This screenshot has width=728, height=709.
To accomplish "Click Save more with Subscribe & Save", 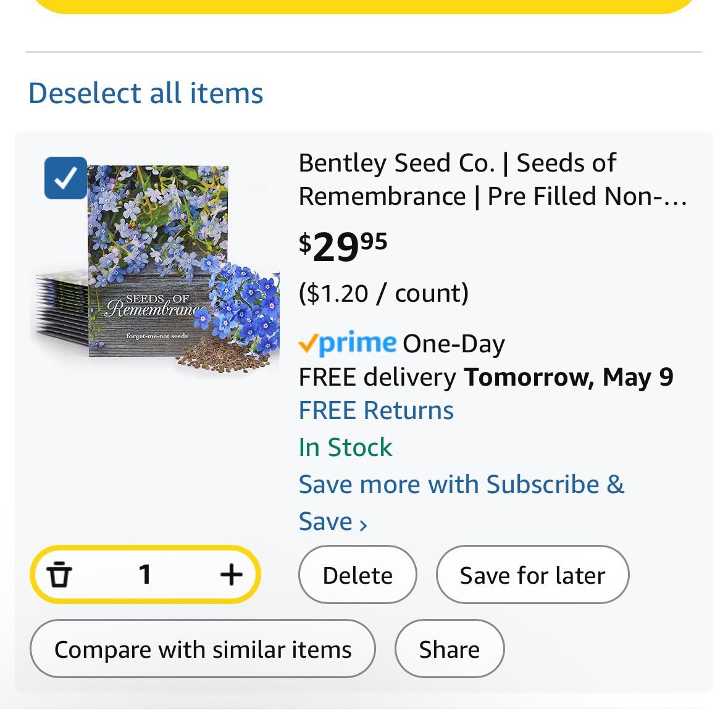I will pos(461,485).
